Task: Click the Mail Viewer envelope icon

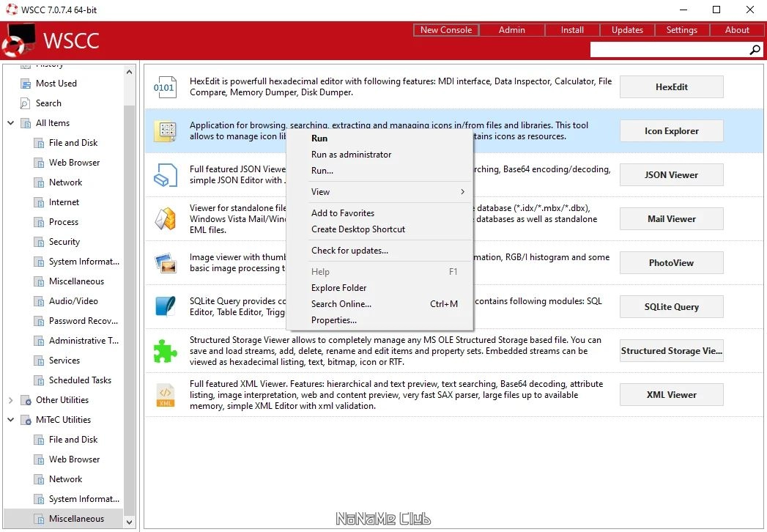Action: pos(166,219)
